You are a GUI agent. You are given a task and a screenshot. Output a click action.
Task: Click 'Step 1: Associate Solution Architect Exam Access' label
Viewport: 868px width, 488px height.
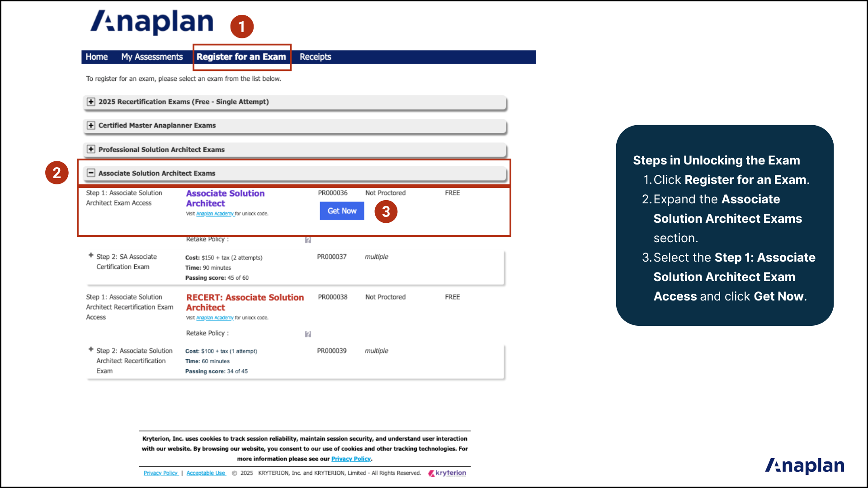[x=124, y=198]
